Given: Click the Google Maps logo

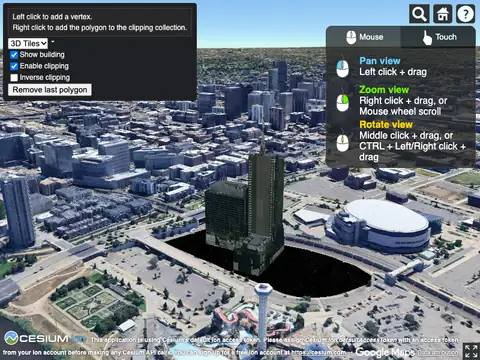Looking at the screenshot, I should (x=385, y=352).
